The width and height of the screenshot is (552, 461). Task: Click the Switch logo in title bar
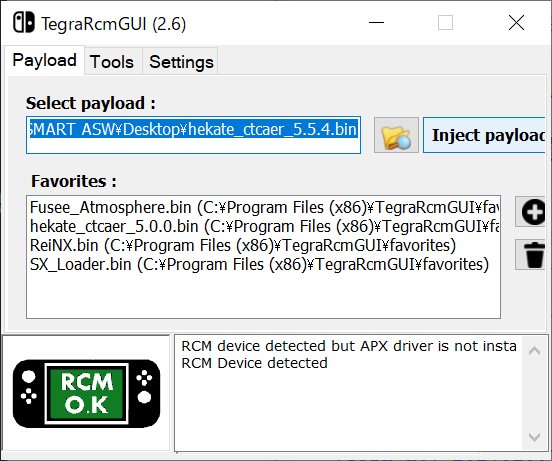tap(24, 23)
